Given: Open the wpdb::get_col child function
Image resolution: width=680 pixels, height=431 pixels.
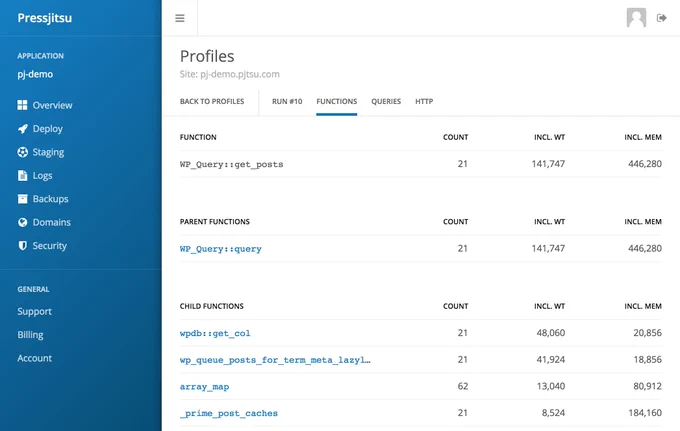Looking at the screenshot, I should click(x=215, y=333).
